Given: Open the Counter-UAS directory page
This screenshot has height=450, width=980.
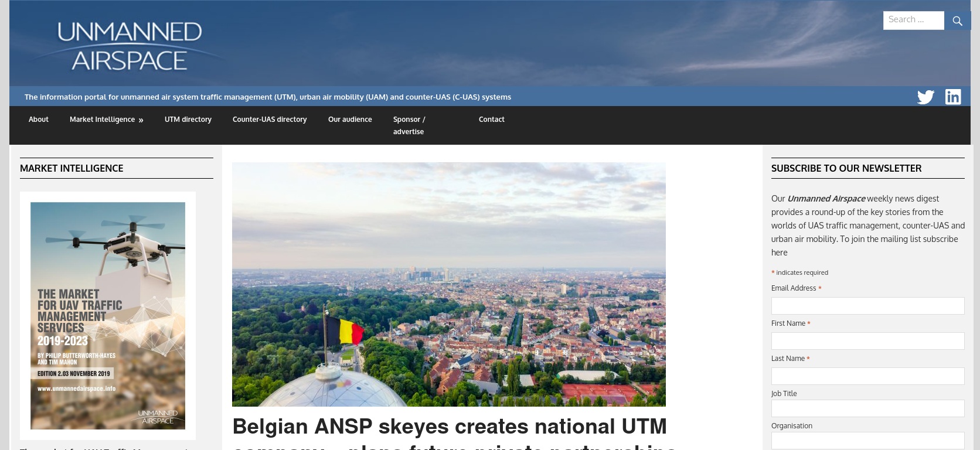Looking at the screenshot, I should tap(270, 120).
